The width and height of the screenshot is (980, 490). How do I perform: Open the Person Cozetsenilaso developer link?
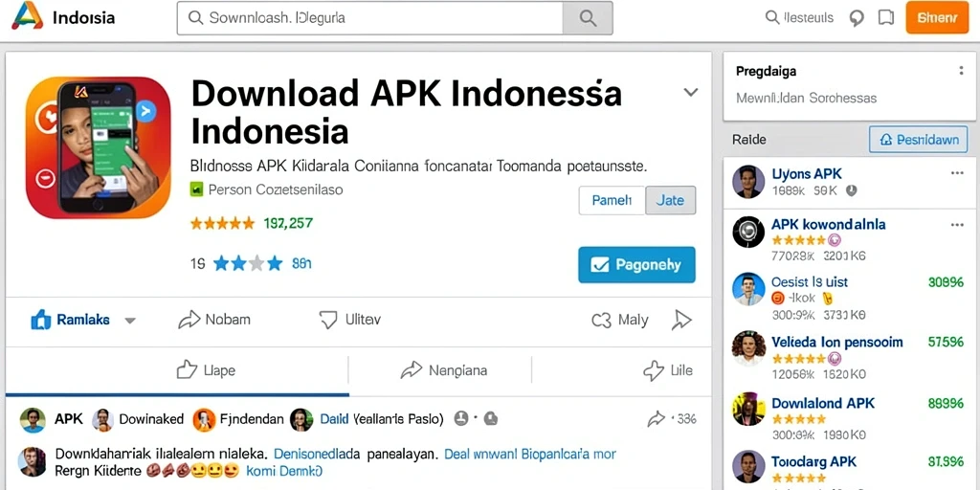(275, 189)
